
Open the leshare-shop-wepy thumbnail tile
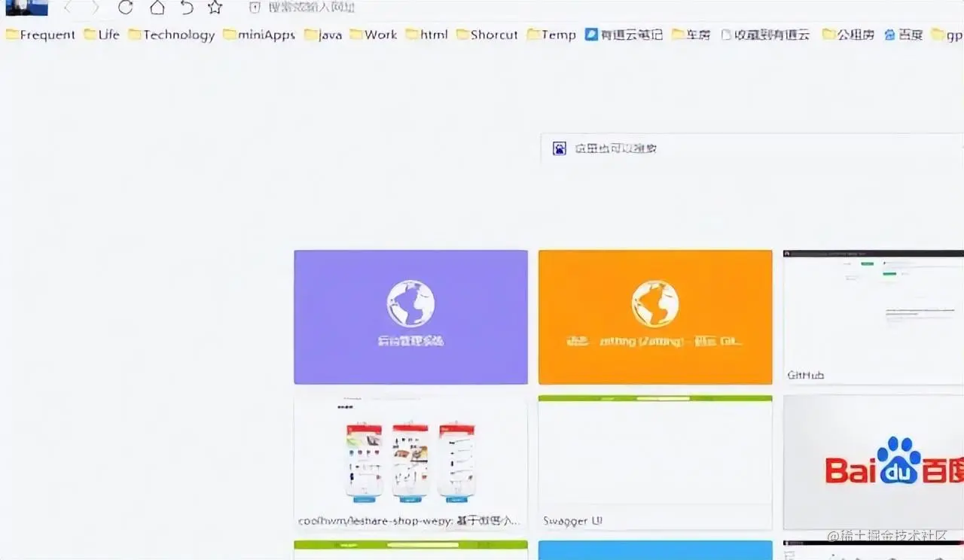[410, 462]
